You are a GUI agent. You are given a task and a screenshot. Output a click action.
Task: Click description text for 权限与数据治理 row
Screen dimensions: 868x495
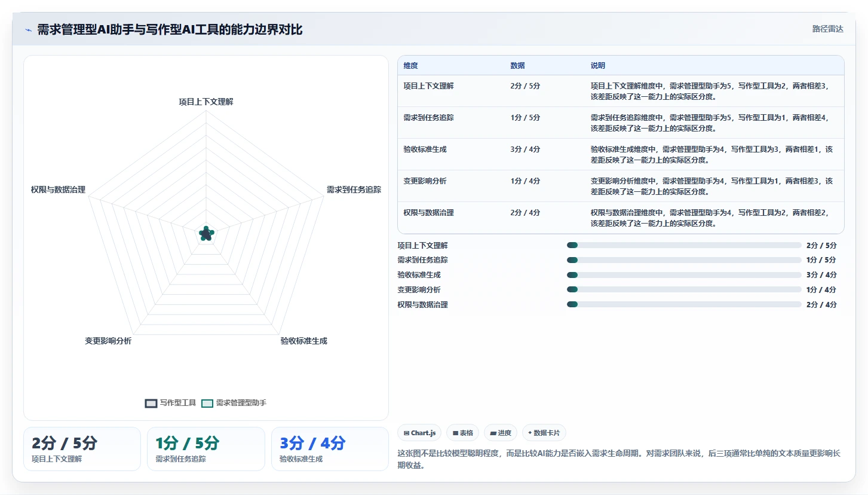pyautogui.click(x=710, y=218)
